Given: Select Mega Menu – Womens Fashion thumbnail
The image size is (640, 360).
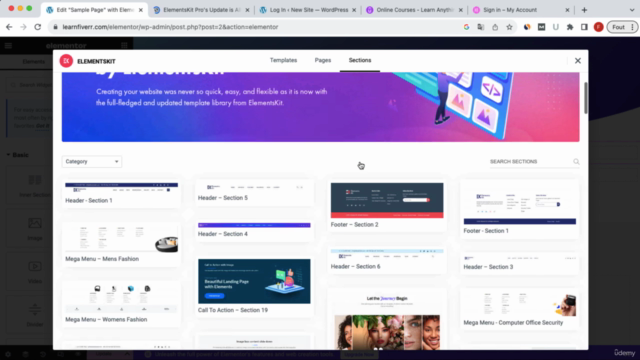Looking at the screenshot, I should click(121, 299).
